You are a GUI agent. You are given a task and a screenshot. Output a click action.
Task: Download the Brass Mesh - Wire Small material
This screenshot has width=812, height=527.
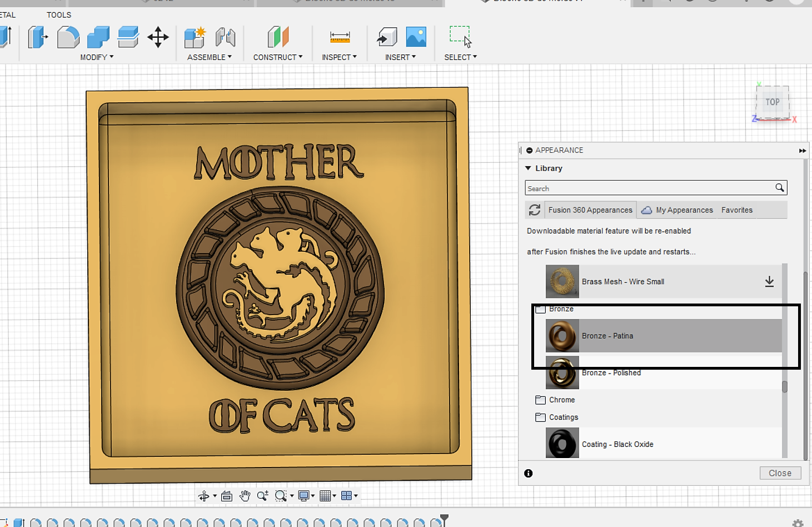click(769, 281)
